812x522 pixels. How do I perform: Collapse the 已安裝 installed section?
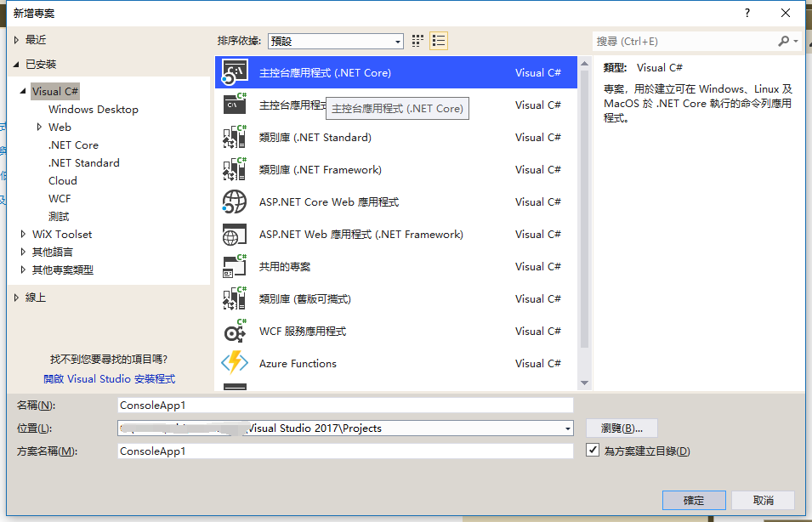[x=15, y=65]
